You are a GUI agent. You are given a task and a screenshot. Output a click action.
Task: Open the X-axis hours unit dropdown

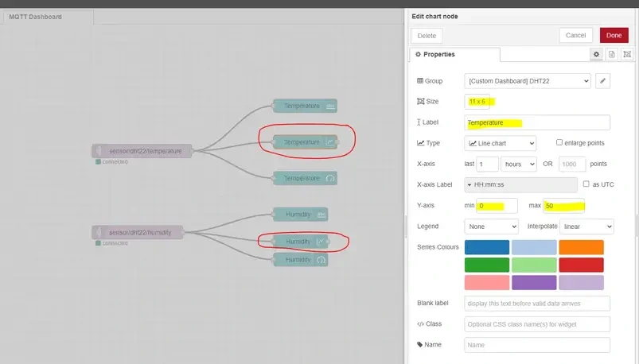(518, 164)
